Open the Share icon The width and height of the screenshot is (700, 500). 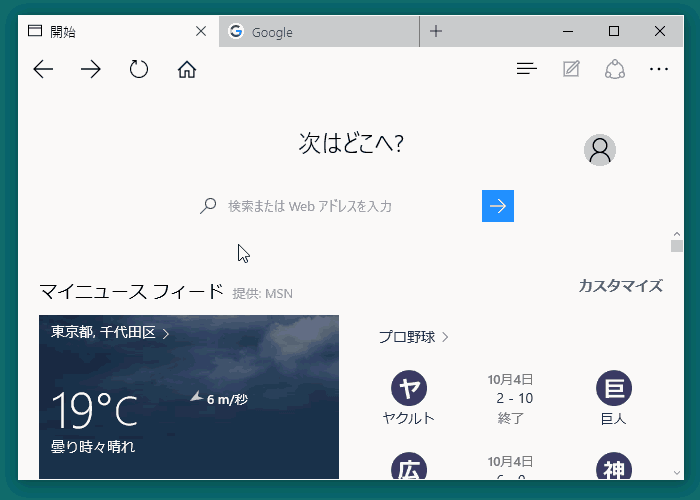point(615,69)
